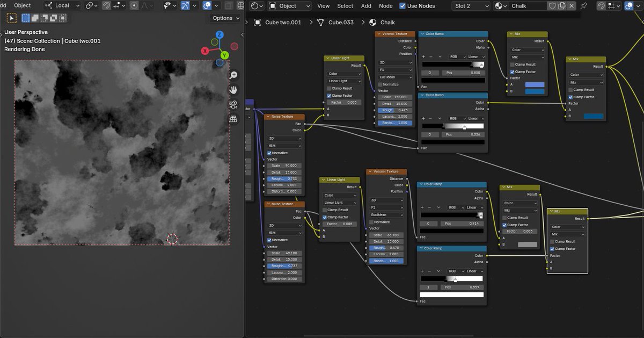Screen dimensions: 644x338
Task: Open the Node menu
Action: pos(385,6)
